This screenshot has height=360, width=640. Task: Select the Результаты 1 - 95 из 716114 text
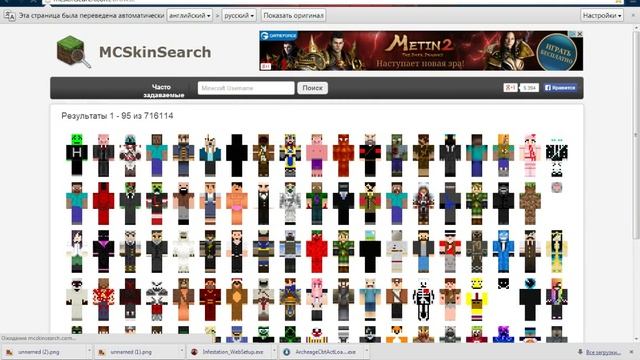point(117,116)
